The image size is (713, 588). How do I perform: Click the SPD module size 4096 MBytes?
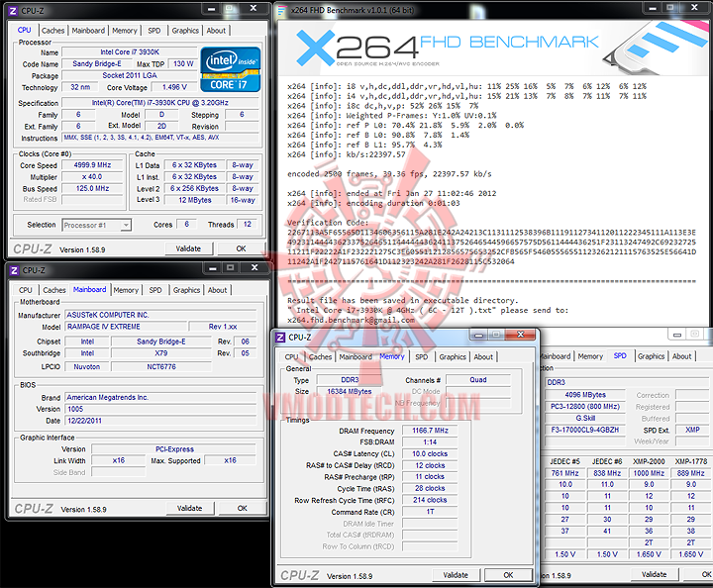(x=585, y=395)
